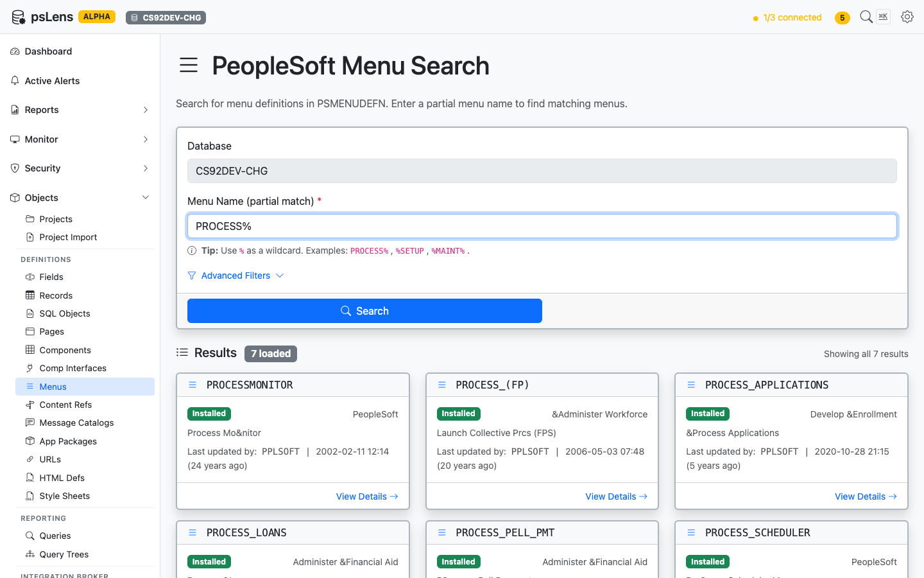Expand the Security sidebar section
The width and height of the screenshot is (924, 578).
pos(80,168)
